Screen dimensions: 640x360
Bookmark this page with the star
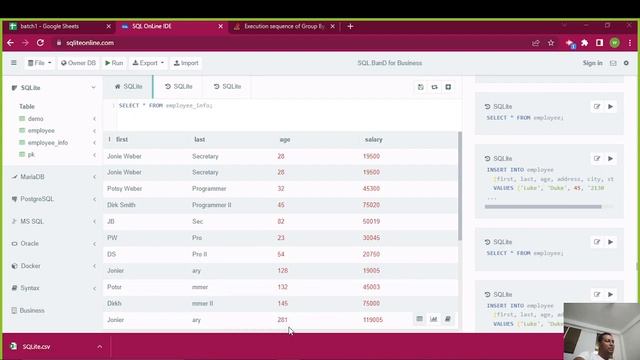(x=551, y=42)
